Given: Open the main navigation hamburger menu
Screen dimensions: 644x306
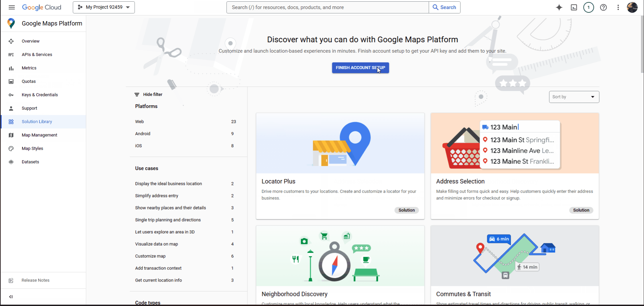Looking at the screenshot, I should coord(12,7).
